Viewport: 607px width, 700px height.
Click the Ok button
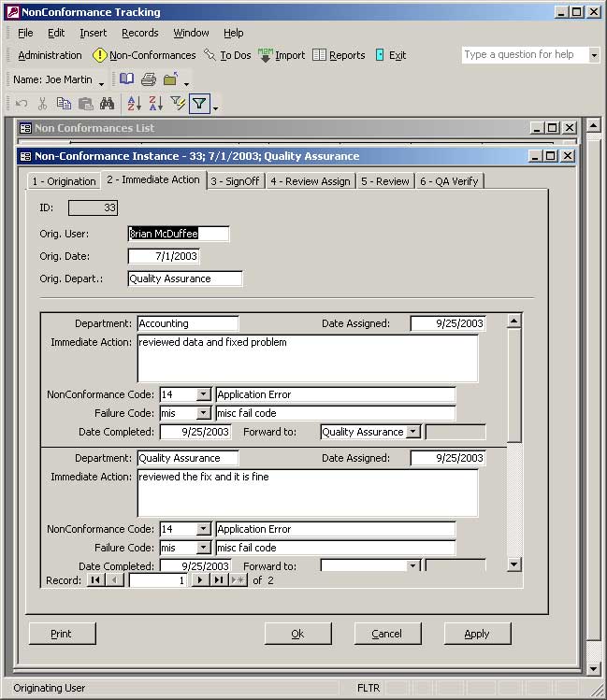click(298, 634)
